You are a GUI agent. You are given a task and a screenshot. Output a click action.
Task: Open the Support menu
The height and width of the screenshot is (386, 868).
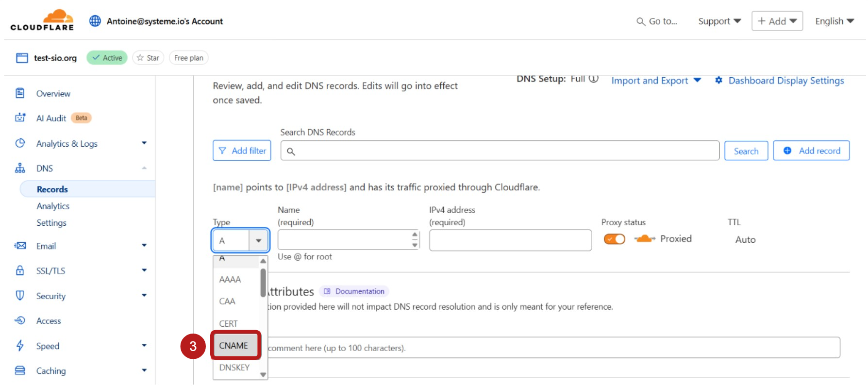coord(719,21)
